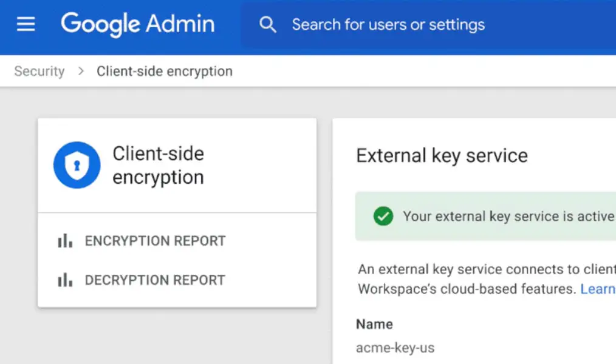Click the green checkmark status icon
The image size is (616, 364).
tap(383, 216)
